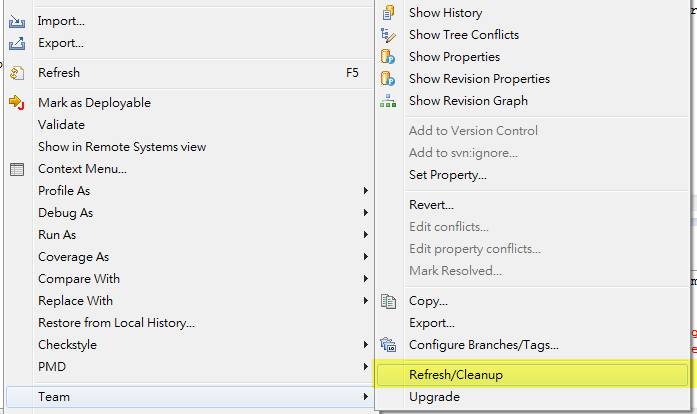Expand the Compare With submenu arrow
Viewport: 697px width, 414px height.
point(366,279)
